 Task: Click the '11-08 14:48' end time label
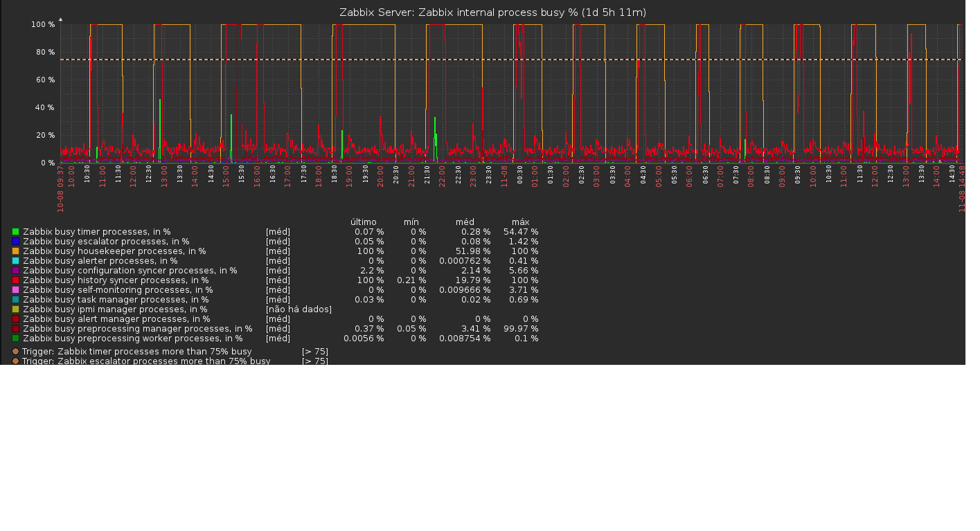pos(962,188)
